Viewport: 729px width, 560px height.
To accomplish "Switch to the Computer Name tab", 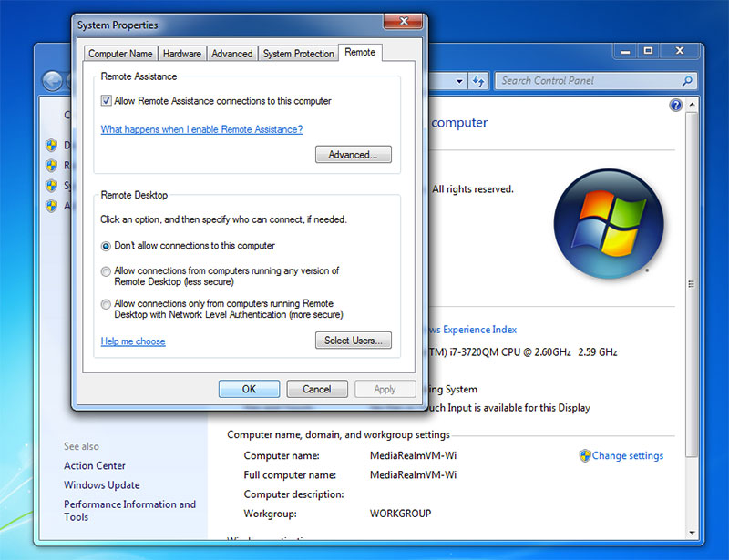I will [x=120, y=53].
